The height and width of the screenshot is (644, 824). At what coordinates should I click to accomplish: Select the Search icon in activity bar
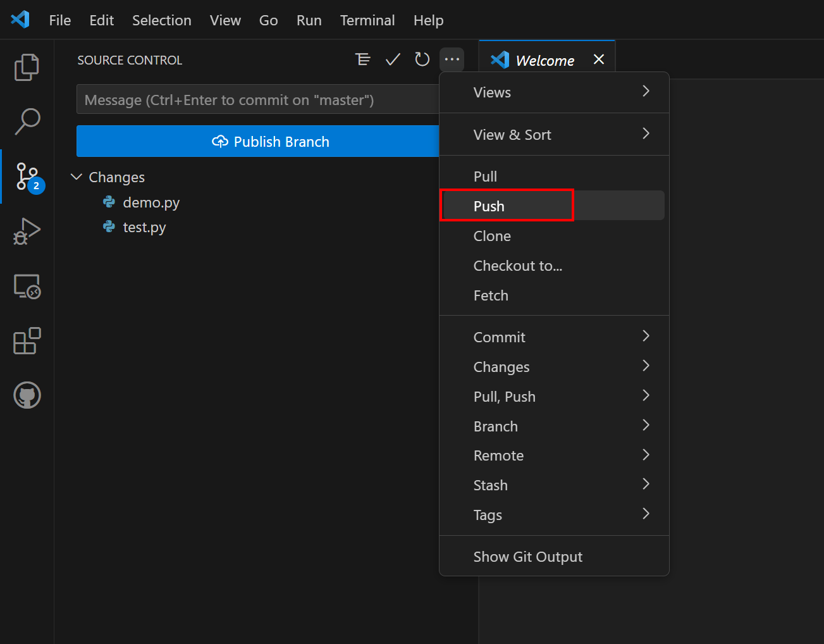point(27,121)
